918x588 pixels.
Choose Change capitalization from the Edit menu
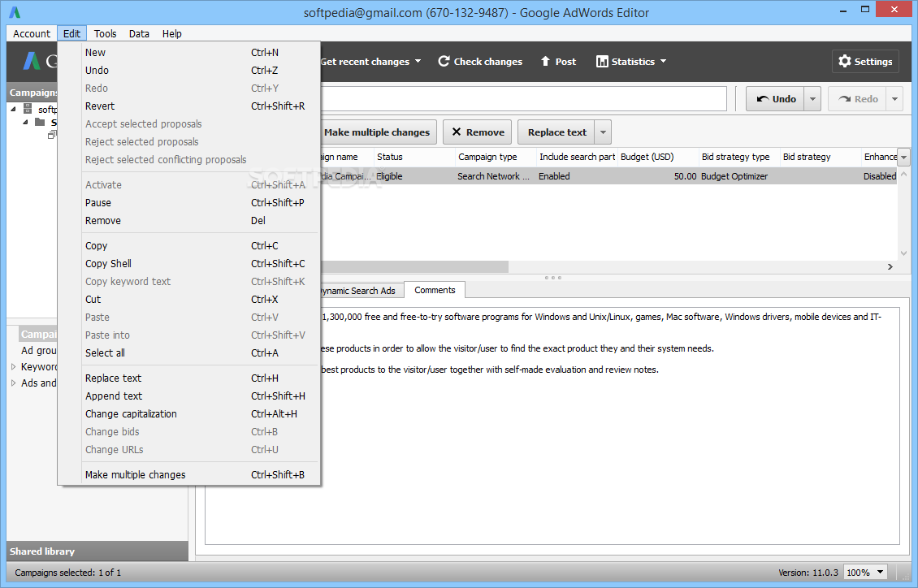188,413
